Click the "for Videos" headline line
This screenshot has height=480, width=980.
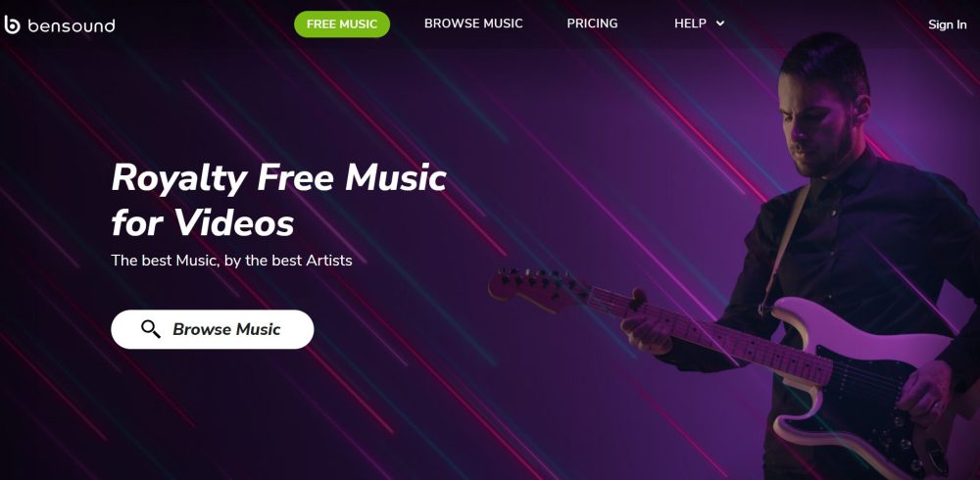[203, 222]
